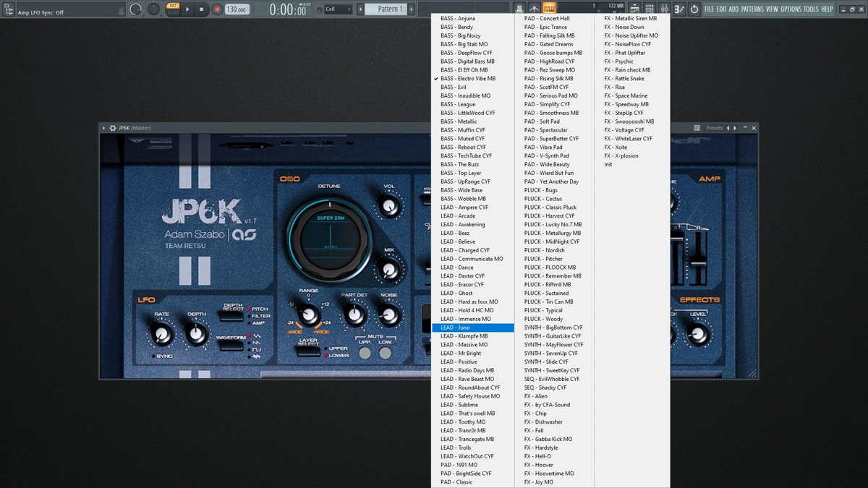Click the 130.000 tempo field
Image resolution: width=868 pixels, height=488 pixels.
237,9
